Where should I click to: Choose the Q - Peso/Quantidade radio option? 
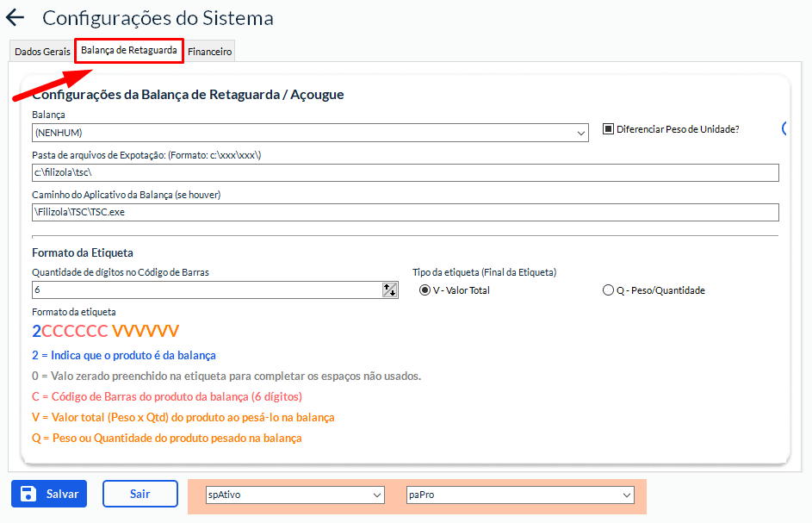pos(608,290)
